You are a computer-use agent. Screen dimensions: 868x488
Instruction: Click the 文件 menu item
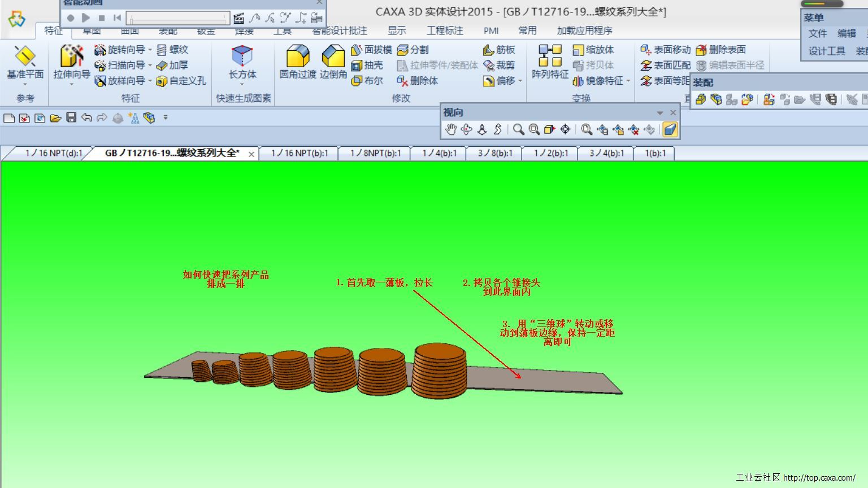[817, 34]
